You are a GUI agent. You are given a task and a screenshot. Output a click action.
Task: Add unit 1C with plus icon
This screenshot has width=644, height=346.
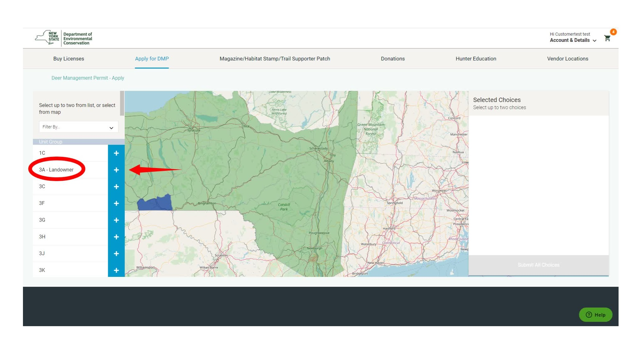click(116, 153)
